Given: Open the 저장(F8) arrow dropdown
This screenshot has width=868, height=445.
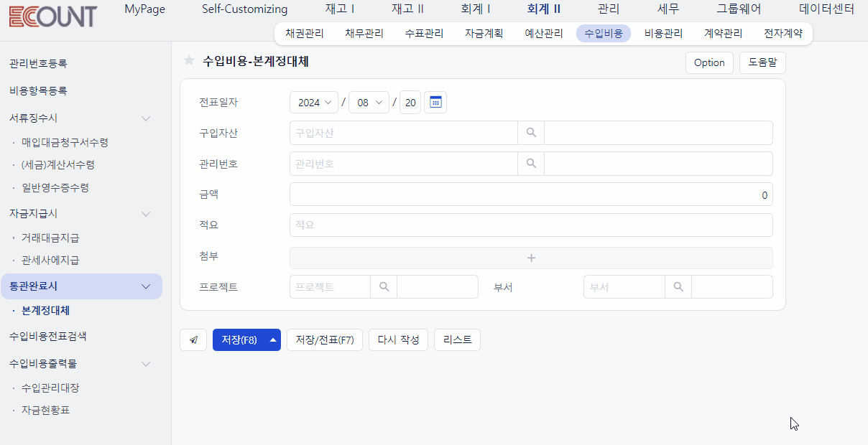Looking at the screenshot, I should pyautogui.click(x=273, y=340).
